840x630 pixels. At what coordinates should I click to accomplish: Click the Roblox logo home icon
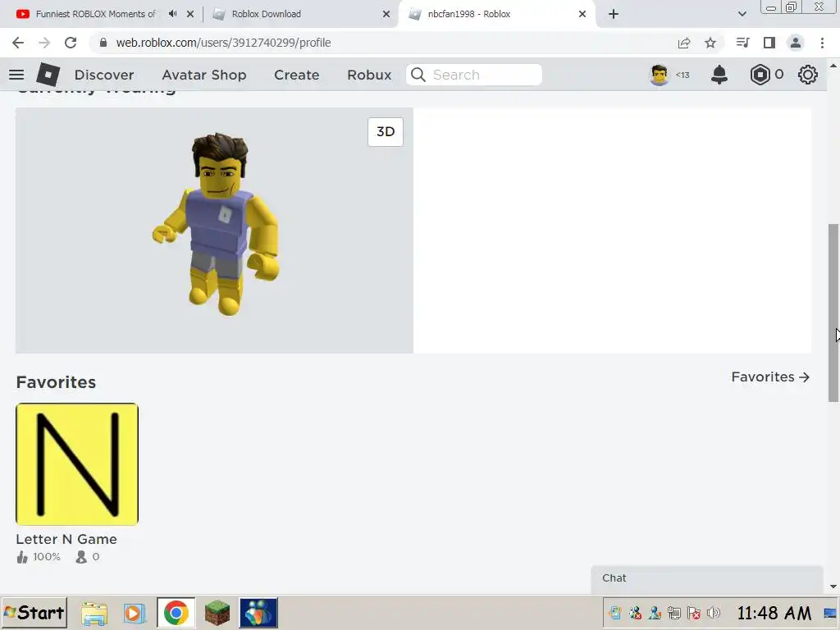[x=48, y=75]
